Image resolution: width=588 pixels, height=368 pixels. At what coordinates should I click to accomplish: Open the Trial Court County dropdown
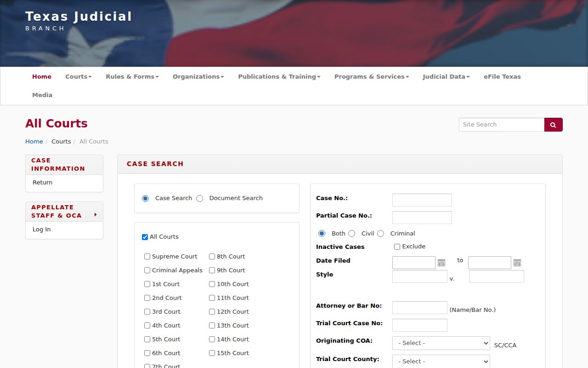[x=441, y=361]
